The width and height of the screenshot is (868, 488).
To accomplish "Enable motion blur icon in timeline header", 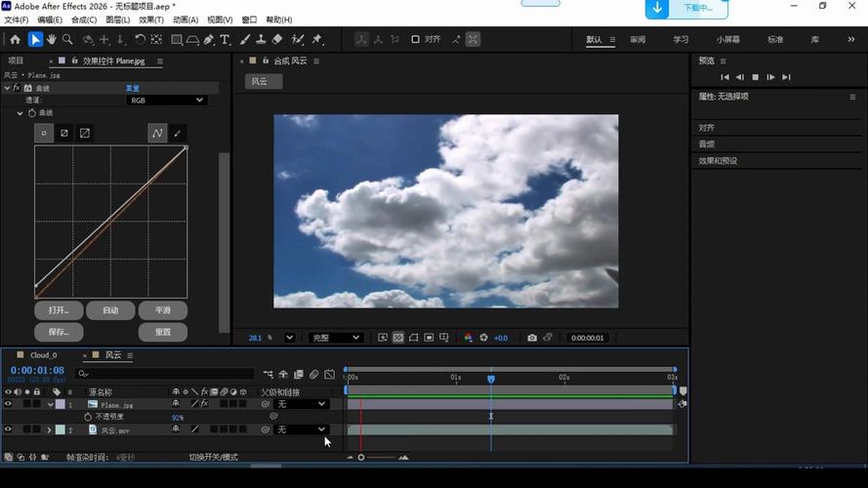I will coord(313,375).
